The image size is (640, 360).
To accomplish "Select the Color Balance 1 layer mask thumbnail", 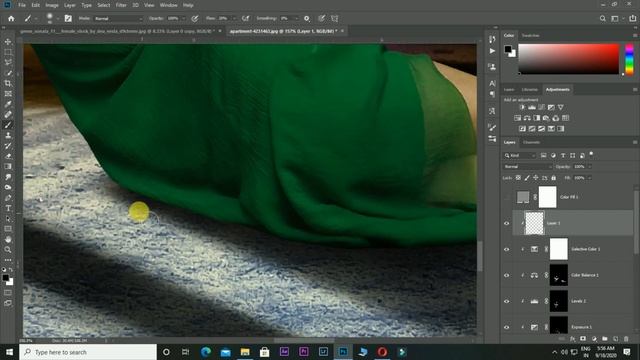I will [x=559, y=275].
